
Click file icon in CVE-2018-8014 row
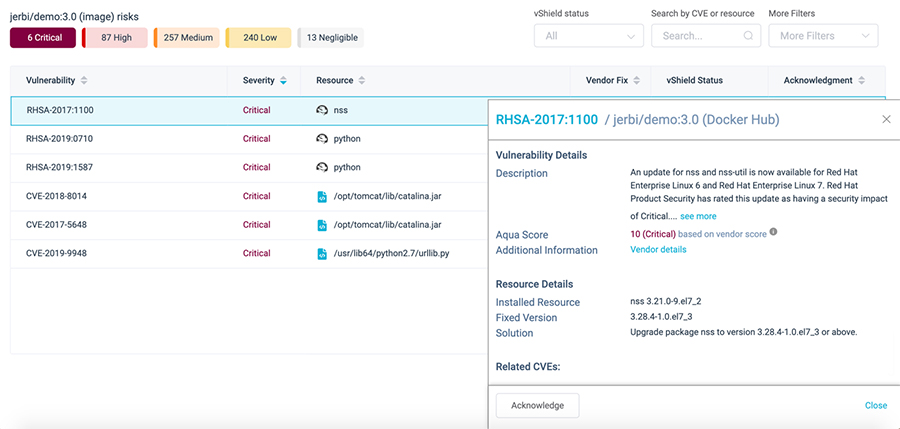tap(322, 196)
